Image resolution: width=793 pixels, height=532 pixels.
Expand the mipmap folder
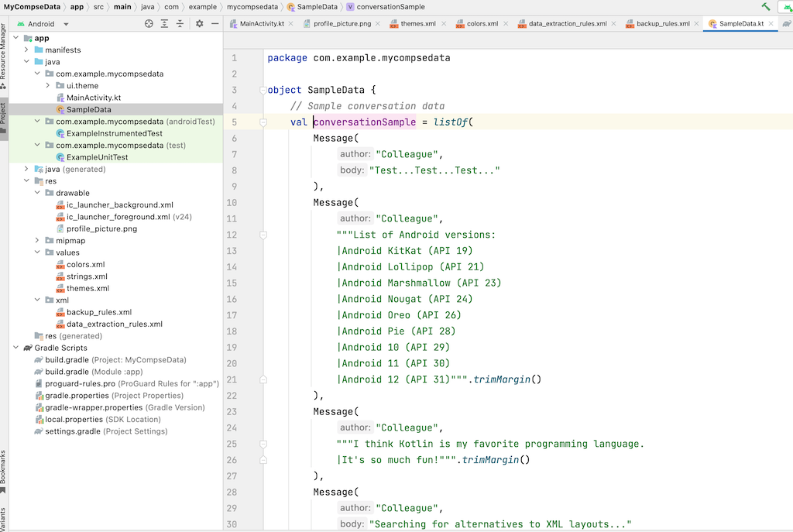pos(38,241)
